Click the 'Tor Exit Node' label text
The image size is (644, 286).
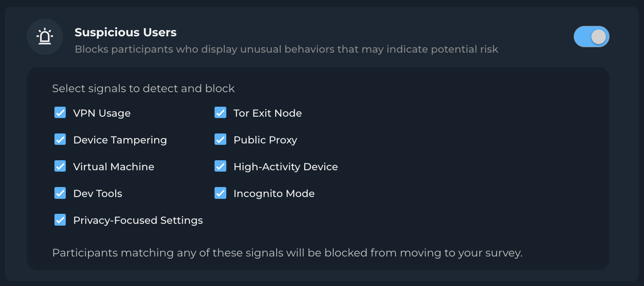click(268, 113)
